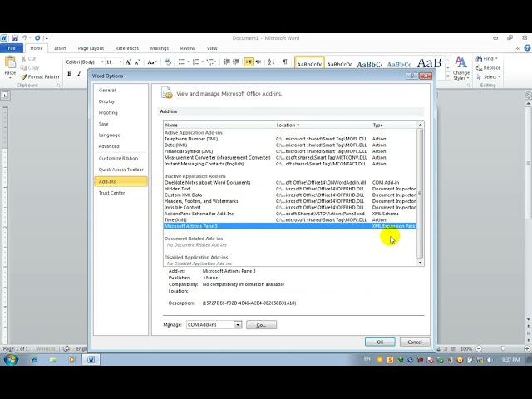Viewport: 532px width, 399px height.
Task: Click the Bullets list icon
Action: tap(181, 62)
